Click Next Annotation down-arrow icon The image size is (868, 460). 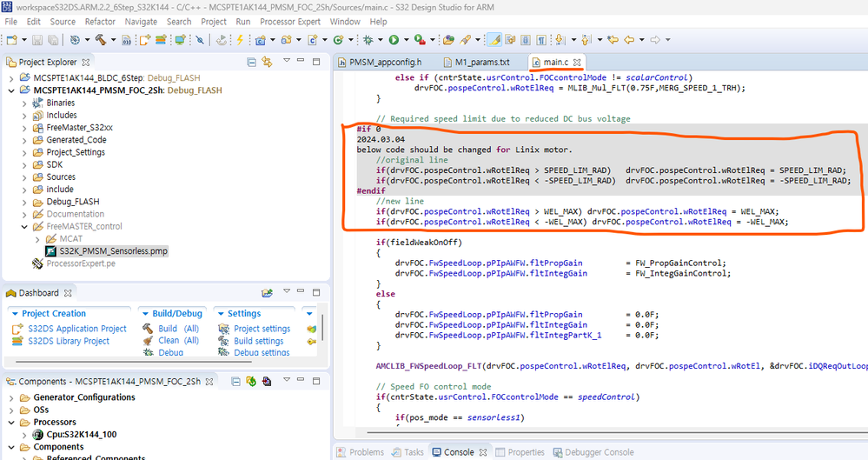(560, 40)
